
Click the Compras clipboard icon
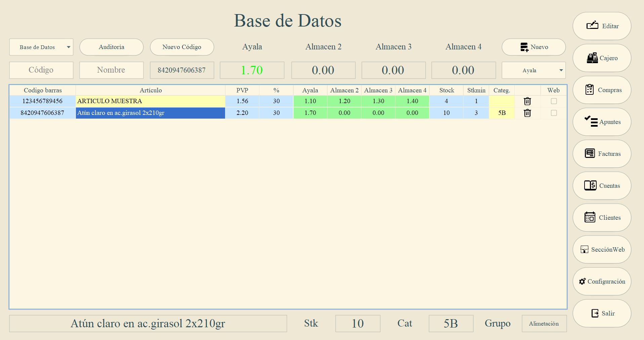tap(590, 89)
